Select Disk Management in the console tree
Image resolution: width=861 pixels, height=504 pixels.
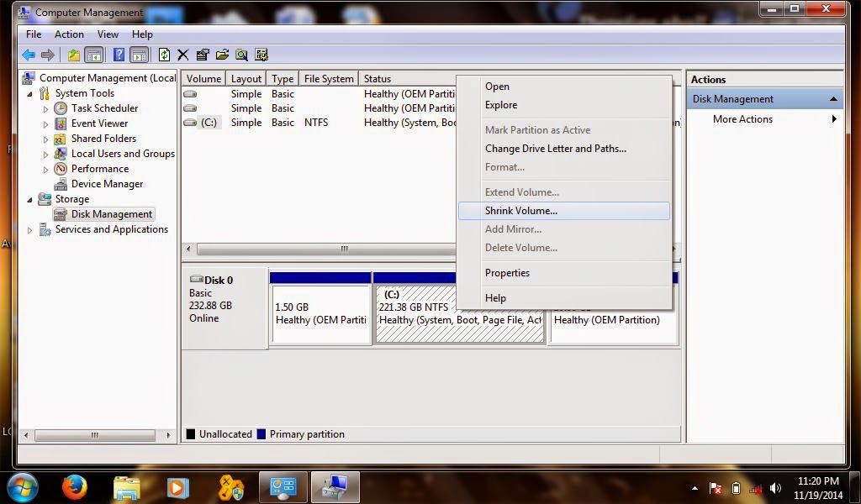[x=110, y=213]
